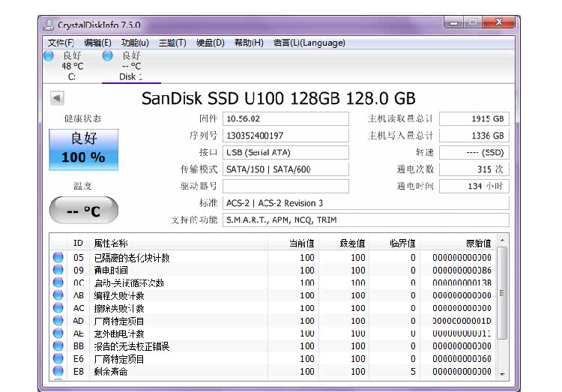Click status circle for attribute AE row

click(58, 334)
